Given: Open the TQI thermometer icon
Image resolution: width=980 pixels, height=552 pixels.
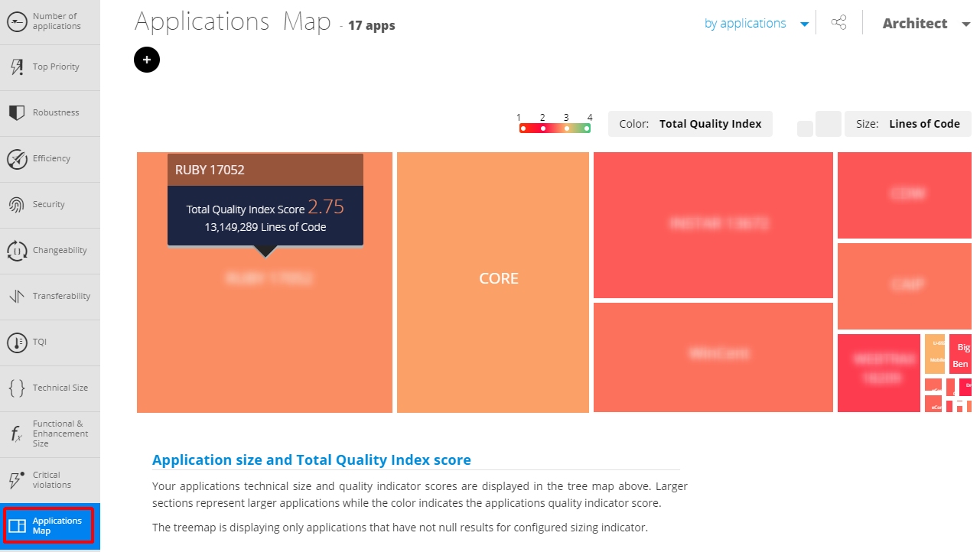Looking at the screenshot, I should click(17, 343).
